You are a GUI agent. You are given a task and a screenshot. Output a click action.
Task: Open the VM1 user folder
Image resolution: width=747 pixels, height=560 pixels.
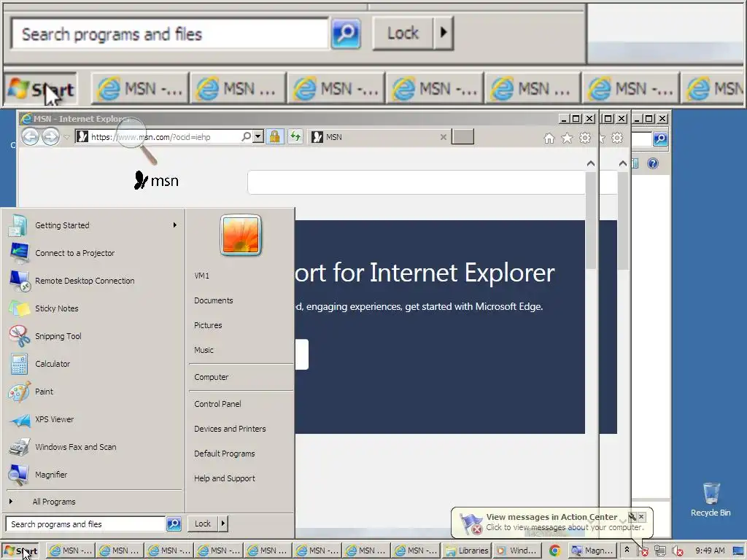(x=241, y=276)
